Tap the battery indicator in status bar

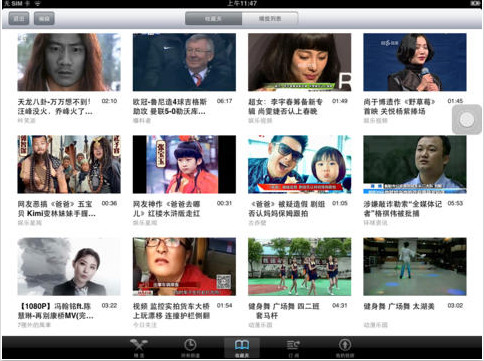[x=475, y=3]
